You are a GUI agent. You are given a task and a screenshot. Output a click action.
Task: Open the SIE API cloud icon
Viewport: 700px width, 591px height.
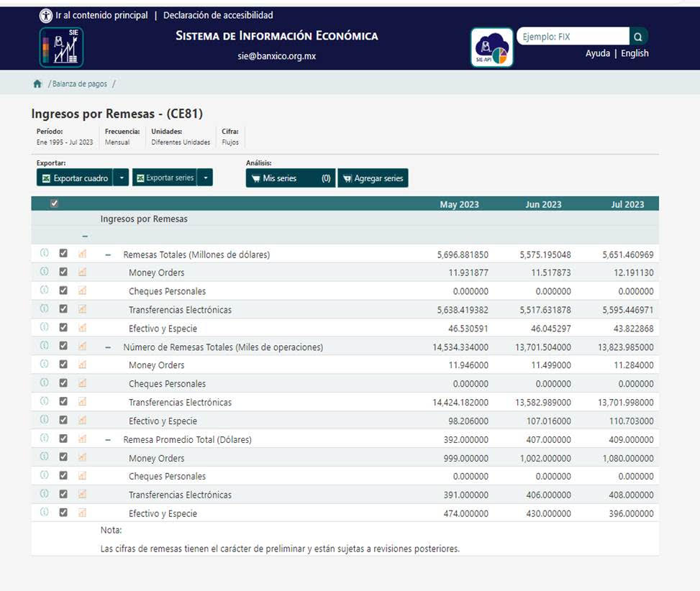(492, 47)
